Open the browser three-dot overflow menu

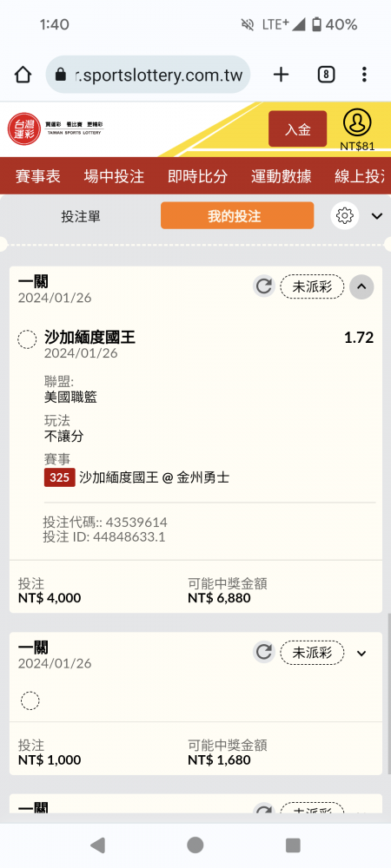tap(364, 74)
